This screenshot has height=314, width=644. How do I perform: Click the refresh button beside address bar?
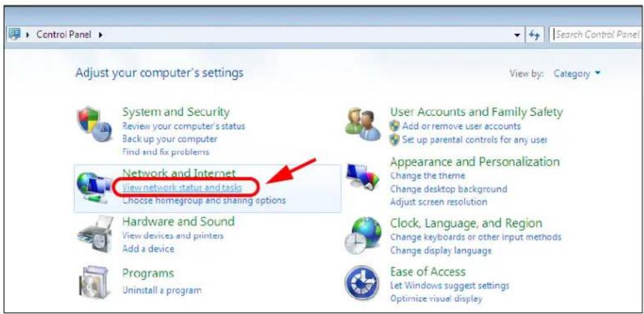point(535,35)
